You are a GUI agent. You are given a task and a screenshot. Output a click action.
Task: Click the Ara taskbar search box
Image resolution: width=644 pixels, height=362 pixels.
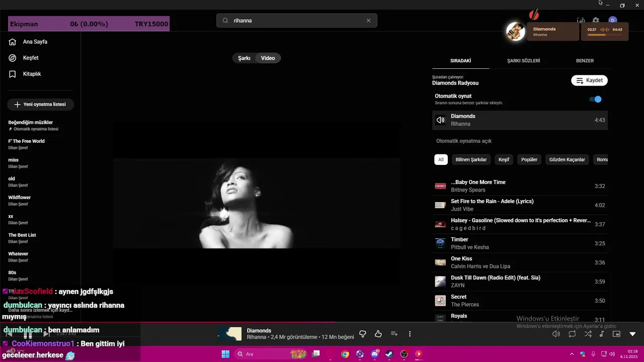pos(270,354)
